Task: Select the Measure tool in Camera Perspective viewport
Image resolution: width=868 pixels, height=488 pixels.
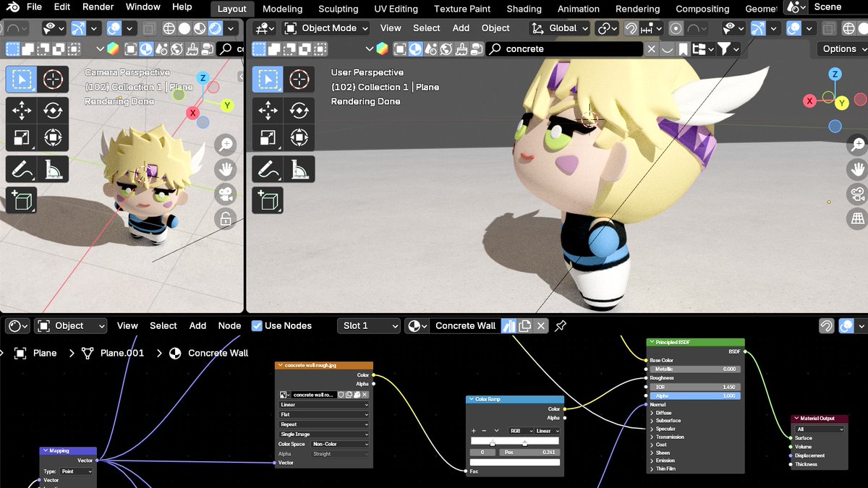Action: 53,169
